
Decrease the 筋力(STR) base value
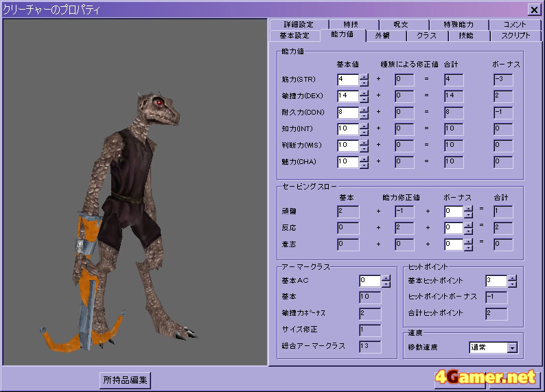(x=364, y=83)
